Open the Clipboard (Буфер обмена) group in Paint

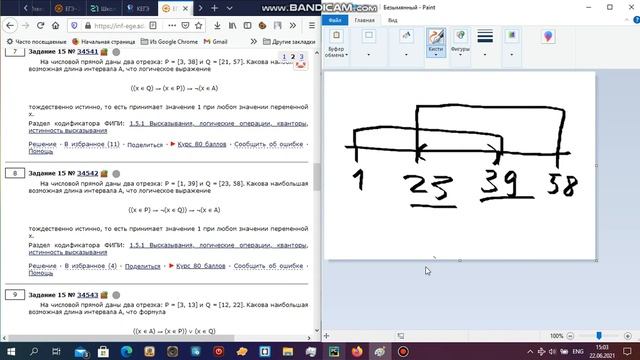pos(336,43)
